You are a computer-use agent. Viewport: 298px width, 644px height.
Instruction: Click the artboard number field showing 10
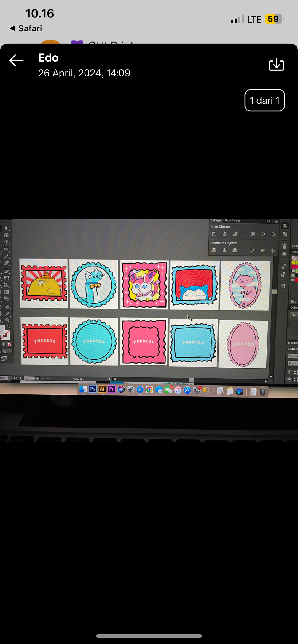pos(29,378)
